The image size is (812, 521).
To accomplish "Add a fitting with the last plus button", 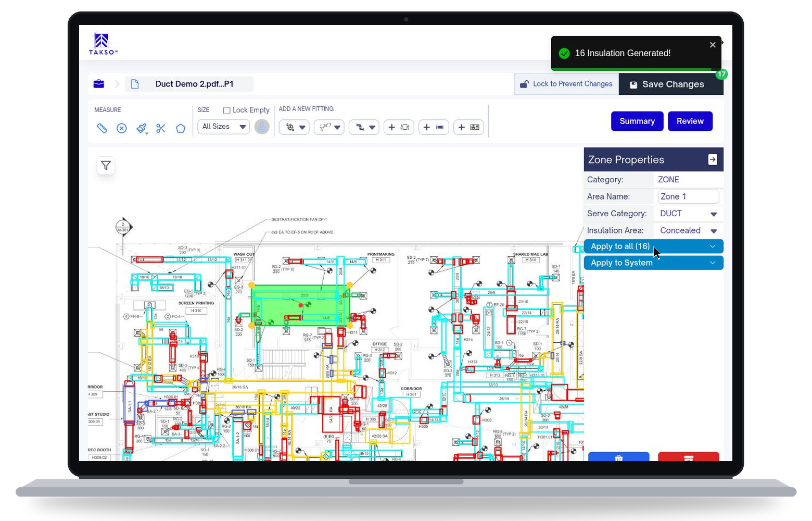I will pos(468,127).
